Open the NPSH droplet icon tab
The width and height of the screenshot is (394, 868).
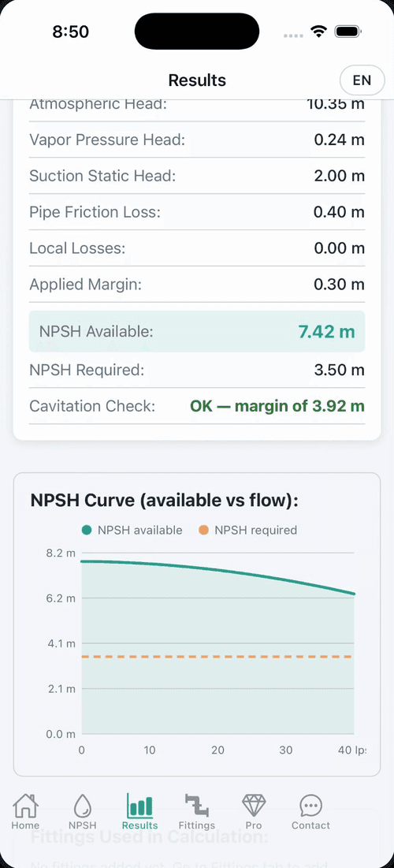pos(83,806)
